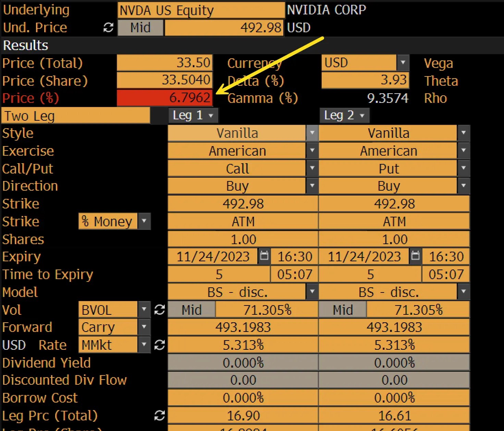Click Leg 1 Dividend Yield 0.000% cell
This screenshot has height=431, width=504.
[243, 362]
